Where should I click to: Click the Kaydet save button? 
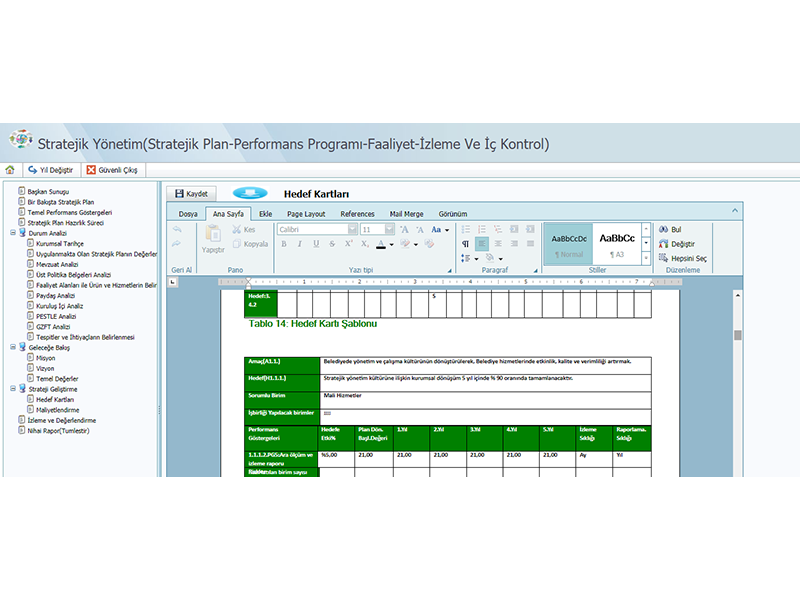point(191,193)
